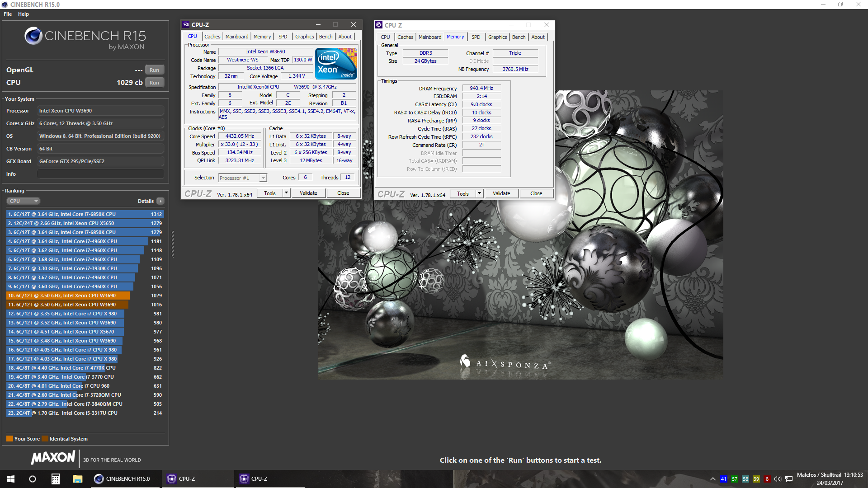The image size is (868, 488).
Task: Click Validate in left CPU-Z window
Action: (x=308, y=193)
